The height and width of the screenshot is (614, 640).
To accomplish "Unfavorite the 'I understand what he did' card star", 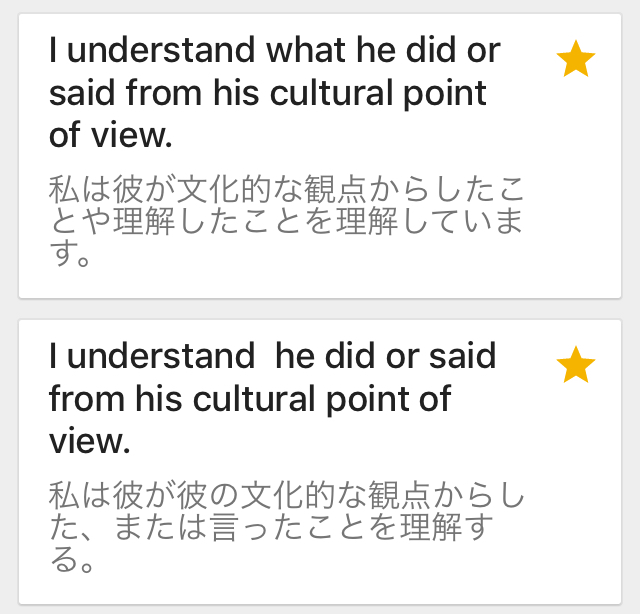I will click(575, 61).
